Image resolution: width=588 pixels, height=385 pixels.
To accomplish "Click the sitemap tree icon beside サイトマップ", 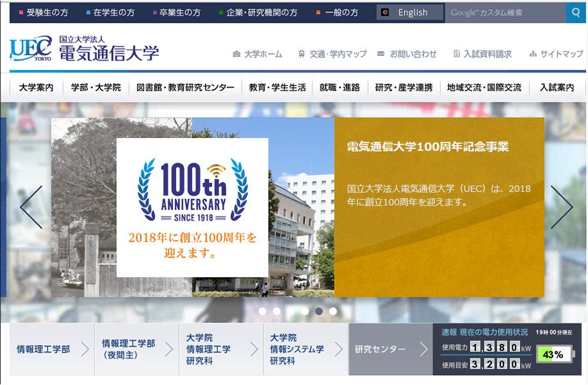I will pos(533,54).
